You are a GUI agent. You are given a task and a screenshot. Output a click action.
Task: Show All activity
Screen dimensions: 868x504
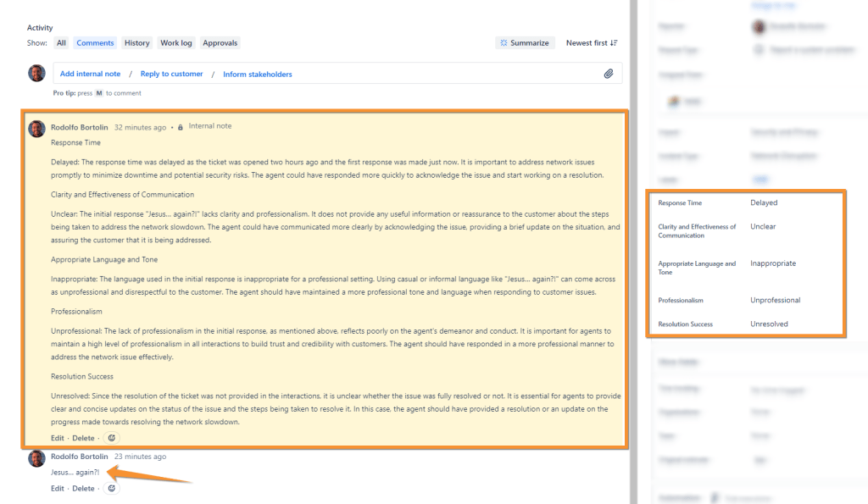[x=61, y=43]
